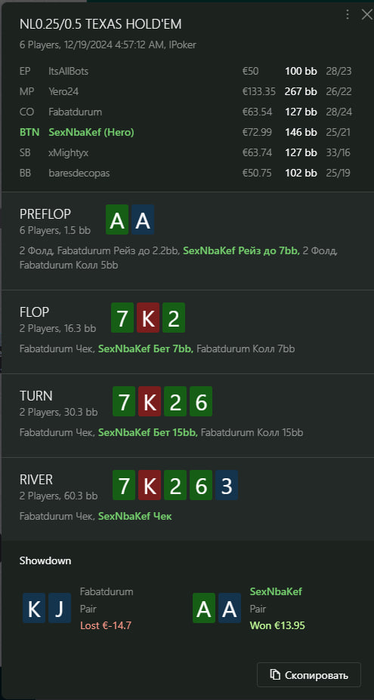The width and height of the screenshot is (374, 700).
Task: Open the three-dot options menu
Action: click(x=348, y=15)
